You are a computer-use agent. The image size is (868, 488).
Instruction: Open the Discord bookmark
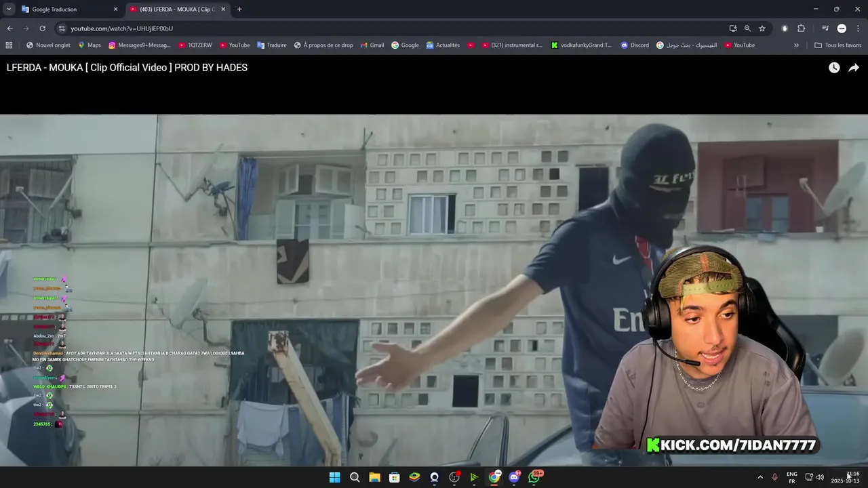click(x=635, y=45)
